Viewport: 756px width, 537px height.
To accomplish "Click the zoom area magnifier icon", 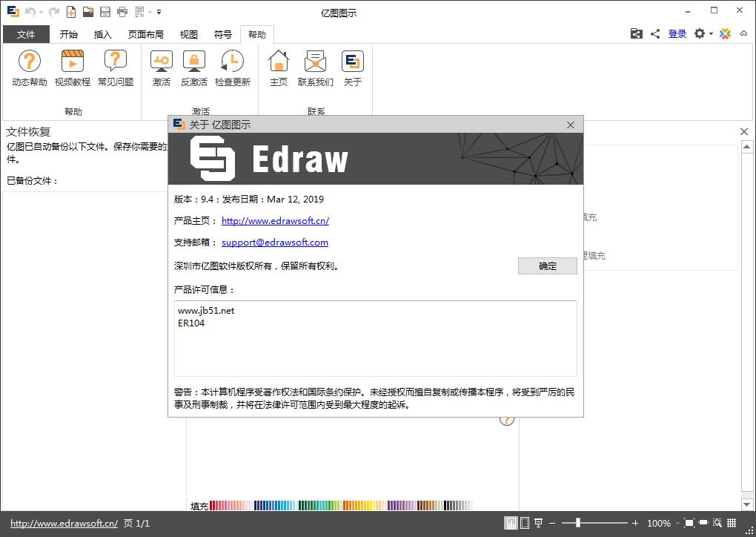I will click(717, 523).
